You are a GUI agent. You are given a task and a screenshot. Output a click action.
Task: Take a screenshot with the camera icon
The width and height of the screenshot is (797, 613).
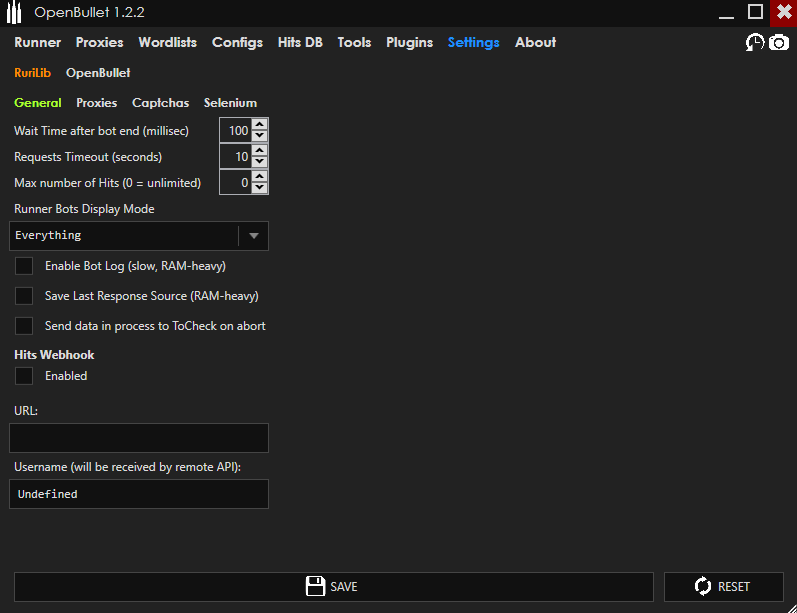(x=779, y=43)
